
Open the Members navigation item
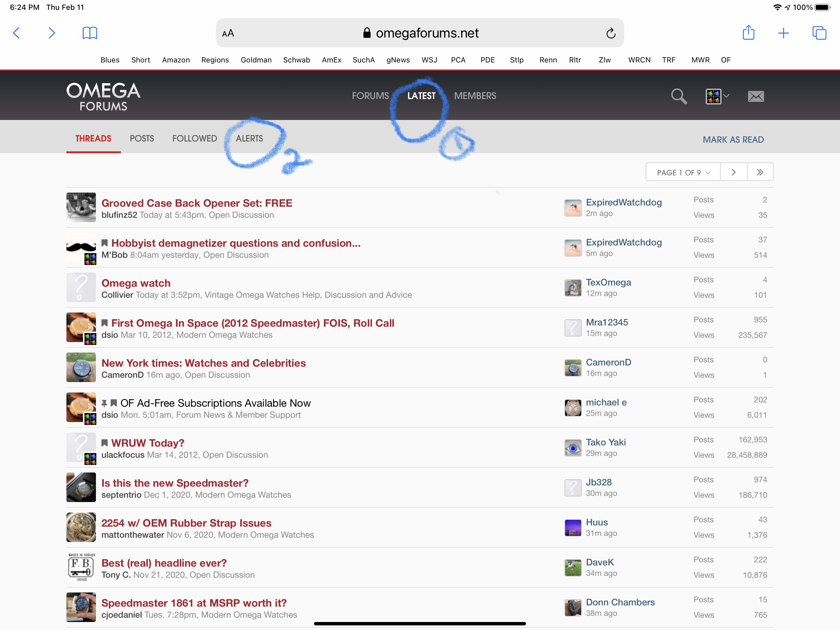pos(475,96)
